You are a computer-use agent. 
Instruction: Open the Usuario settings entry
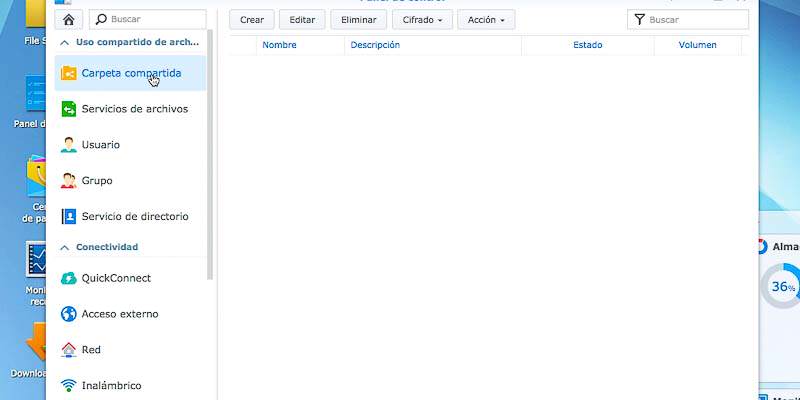pos(131,144)
